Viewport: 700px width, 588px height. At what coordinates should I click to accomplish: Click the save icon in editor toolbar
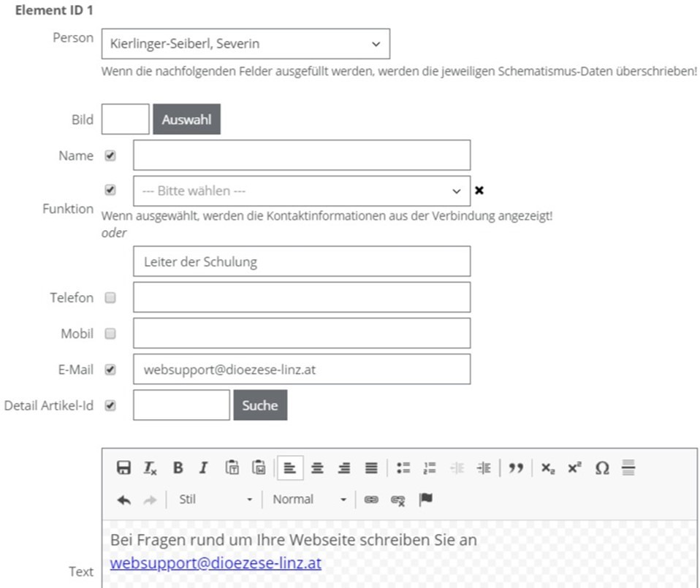point(123,468)
